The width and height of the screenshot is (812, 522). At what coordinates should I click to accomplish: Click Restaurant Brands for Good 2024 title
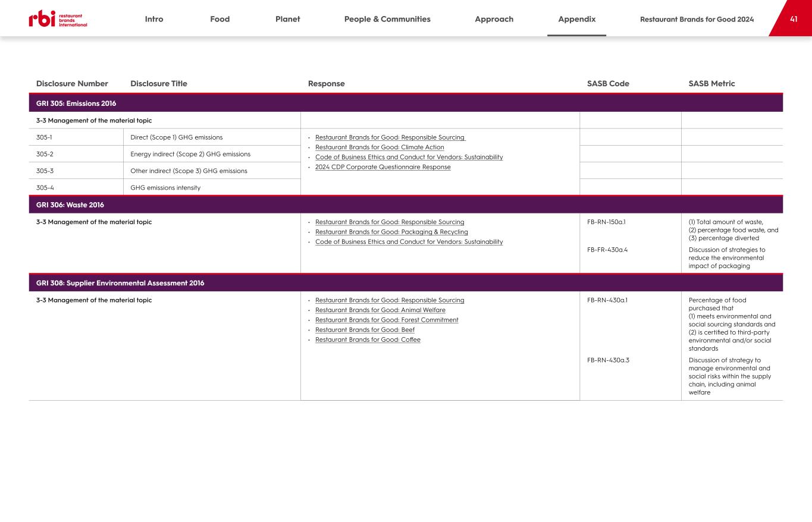coord(697,19)
